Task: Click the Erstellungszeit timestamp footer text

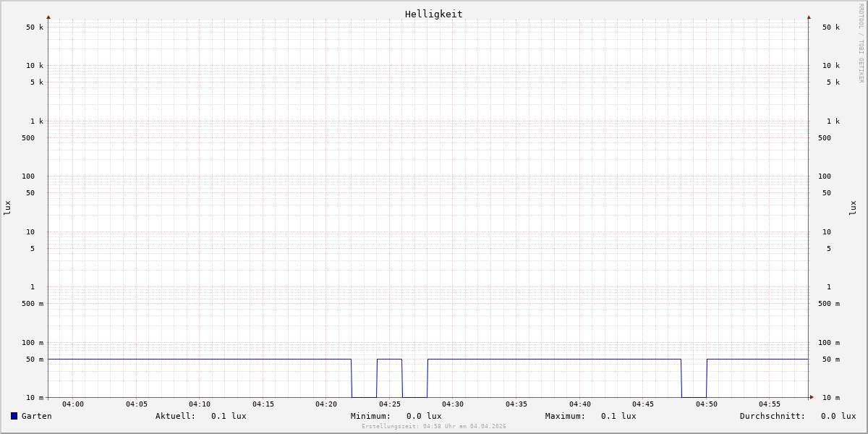Action: pyautogui.click(x=434, y=427)
